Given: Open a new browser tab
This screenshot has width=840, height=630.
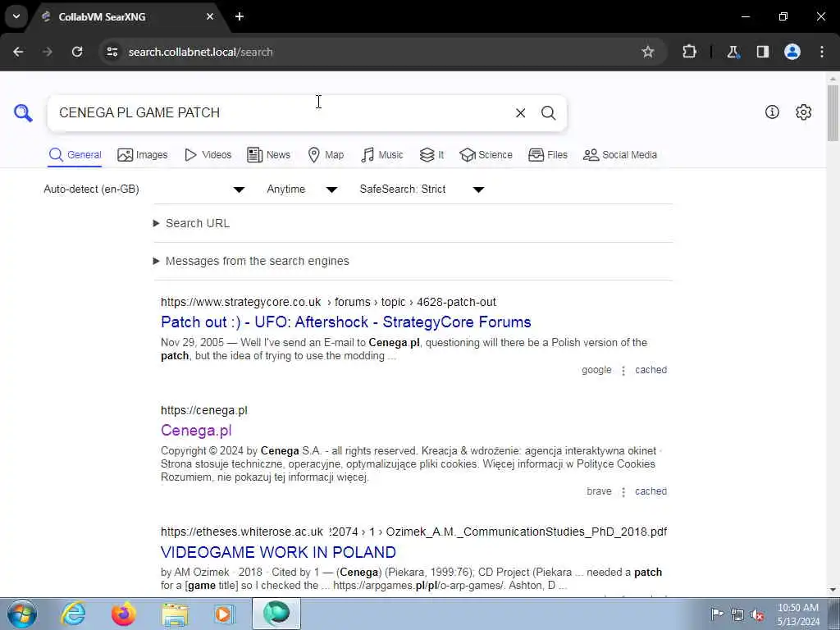Looking at the screenshot, I should 240,16.
